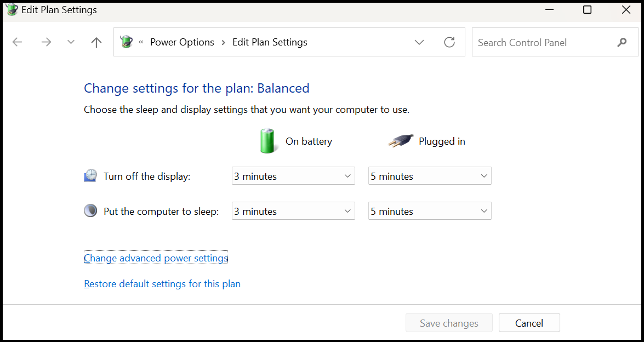Open display-off dropdown for On battery
Image resolution: width=644 pixels, height=342 pixels.
[293, 176]
